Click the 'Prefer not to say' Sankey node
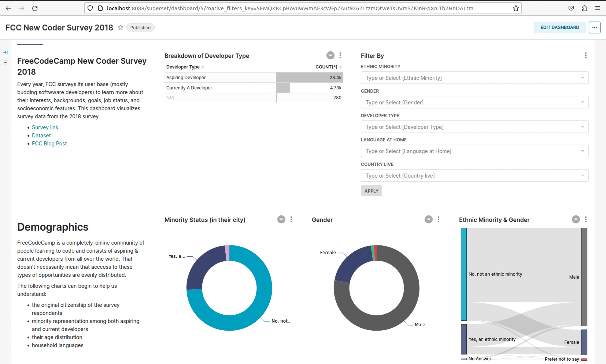The width and height of the screenshot is (606, 364). click(x=584, y=359)
